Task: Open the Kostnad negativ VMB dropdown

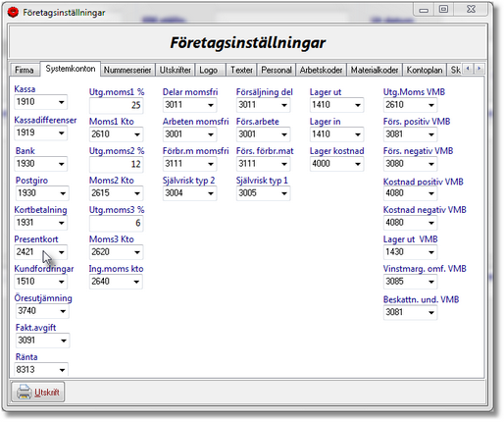Action: click(x=431, y=223)
